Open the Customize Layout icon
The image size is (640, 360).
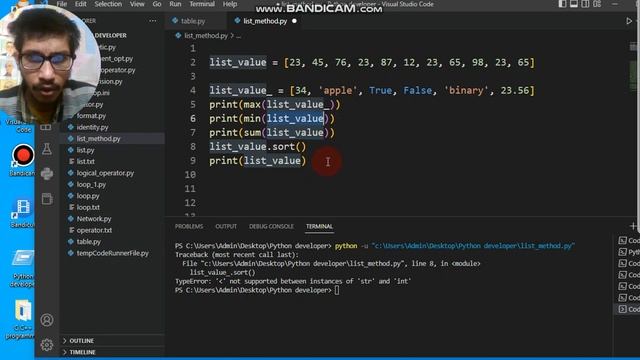[x=597, y=4]
